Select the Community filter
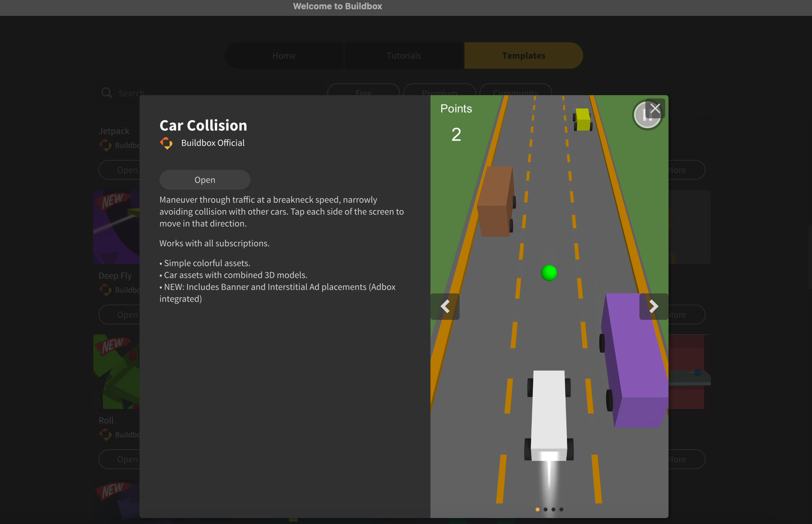Screen dimensions: 812x524 pyautogui.click(x=515, y=90)
